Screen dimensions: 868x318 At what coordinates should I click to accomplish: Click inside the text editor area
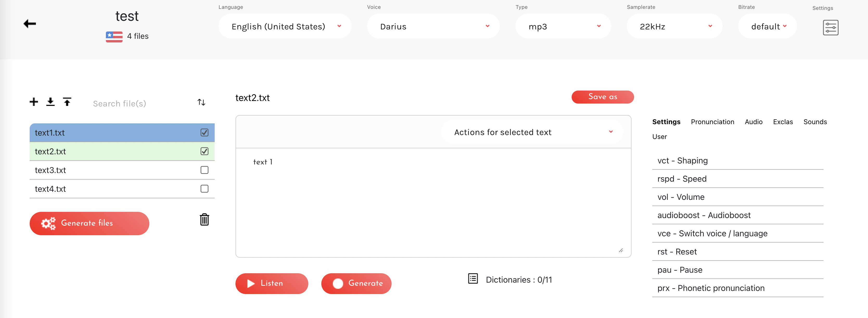click(x=433, y=202)
